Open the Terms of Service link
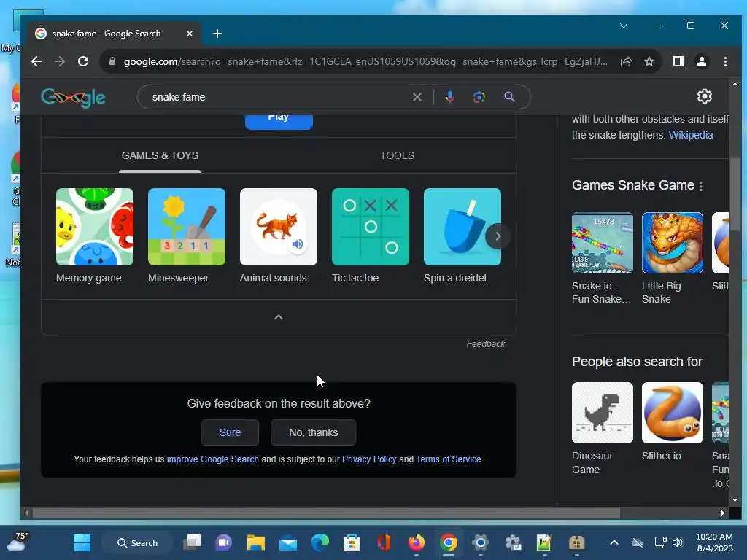747x560 pixels. coord(449,459)
